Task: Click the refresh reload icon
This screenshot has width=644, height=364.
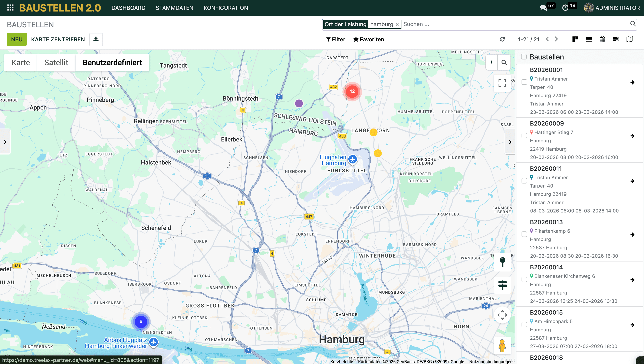Action: [502, 39]
